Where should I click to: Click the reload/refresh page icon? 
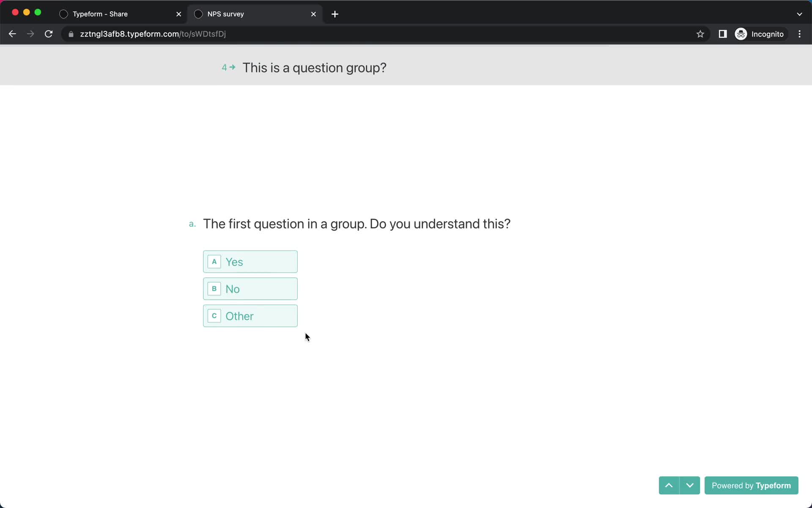pyautogui.click(x=49, y=34)
